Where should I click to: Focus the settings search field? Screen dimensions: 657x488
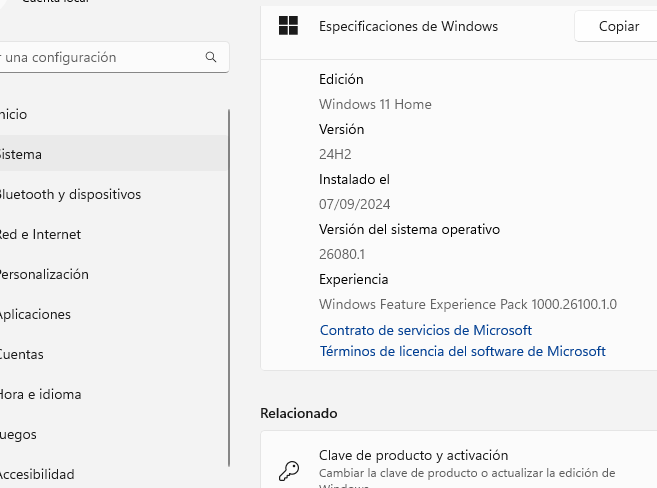tap(113, 57)
